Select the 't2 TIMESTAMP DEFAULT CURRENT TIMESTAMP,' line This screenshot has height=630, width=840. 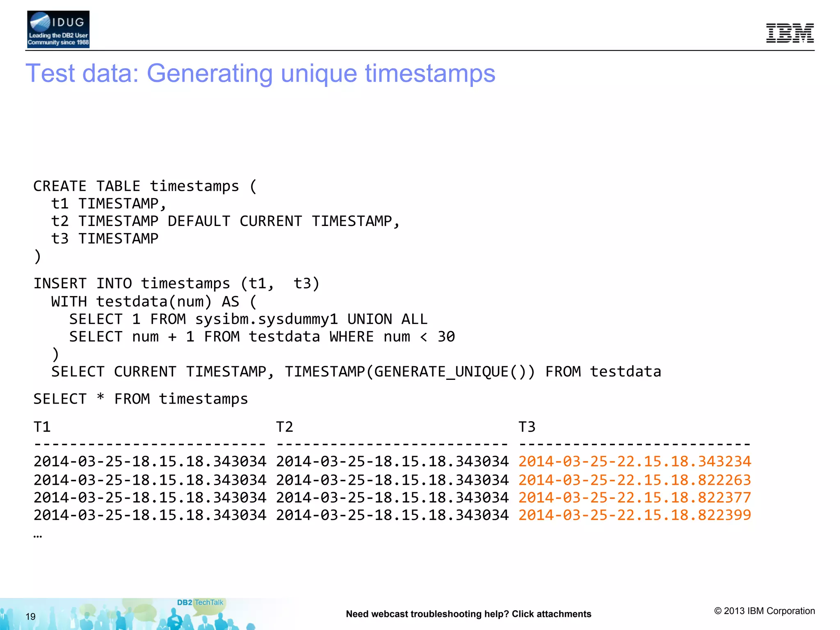point(226,221)
